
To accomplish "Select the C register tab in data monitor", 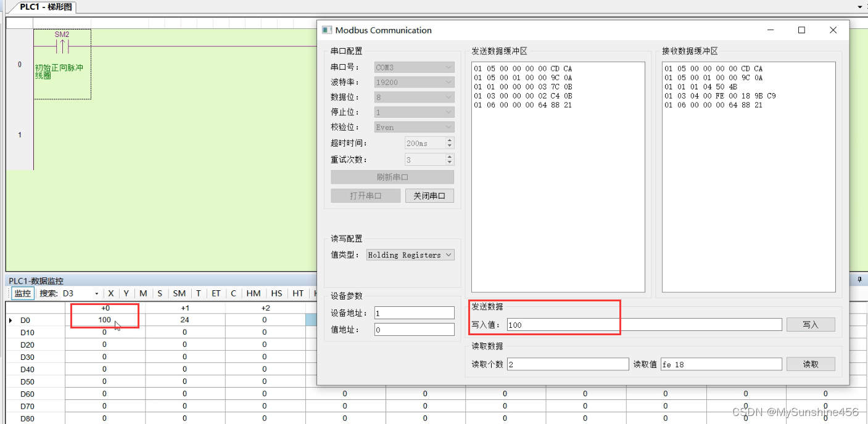I will pos(233,293).
